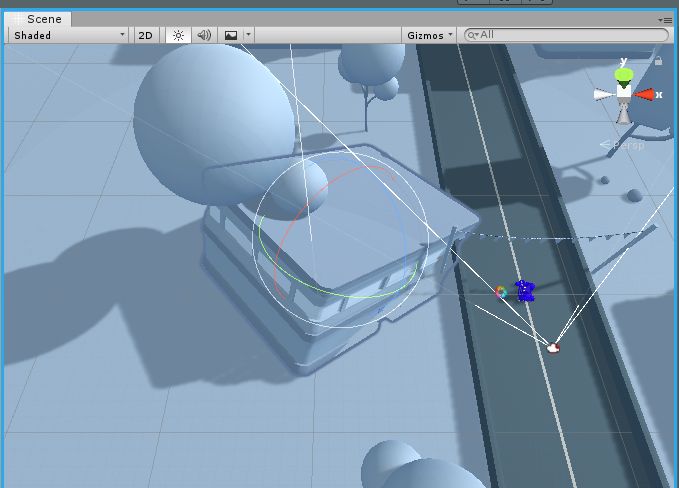679x488 pixels.
Task: Toggle Persp projection label
Action: pos(622,145)
